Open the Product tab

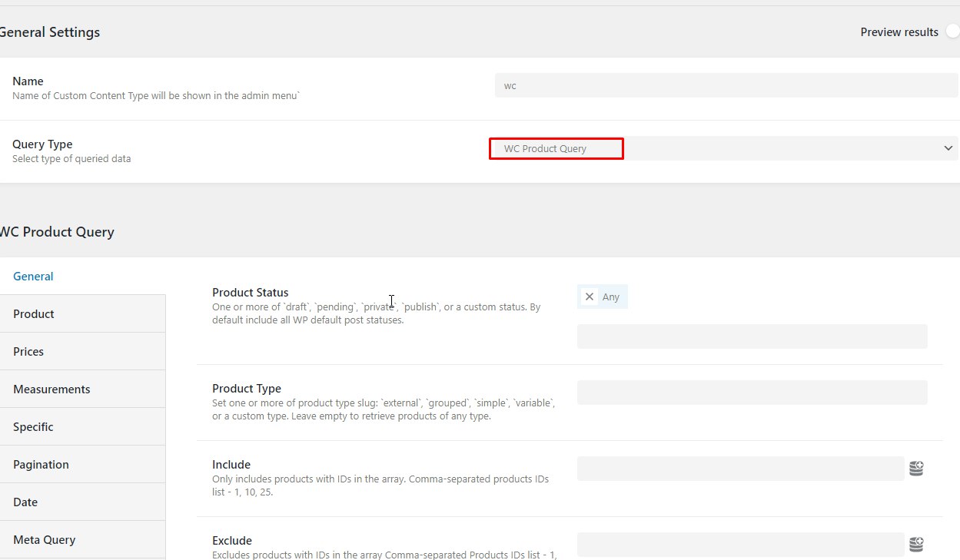[x=83, y=314]
